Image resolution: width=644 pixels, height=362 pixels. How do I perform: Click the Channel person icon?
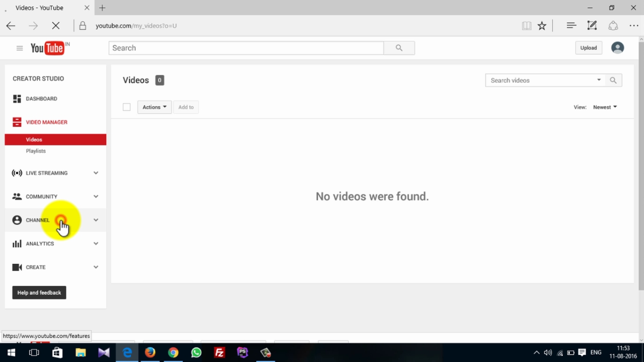click(x=17, y=220)
